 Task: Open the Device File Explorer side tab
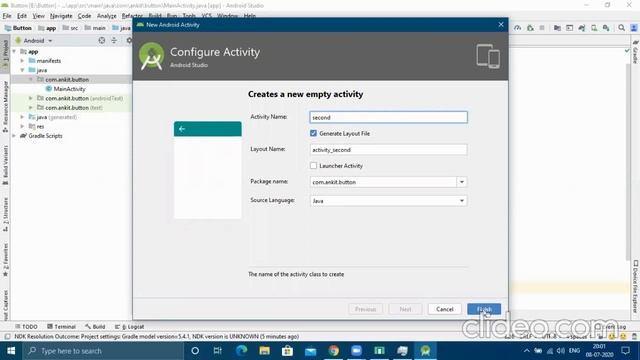(636, 287)
